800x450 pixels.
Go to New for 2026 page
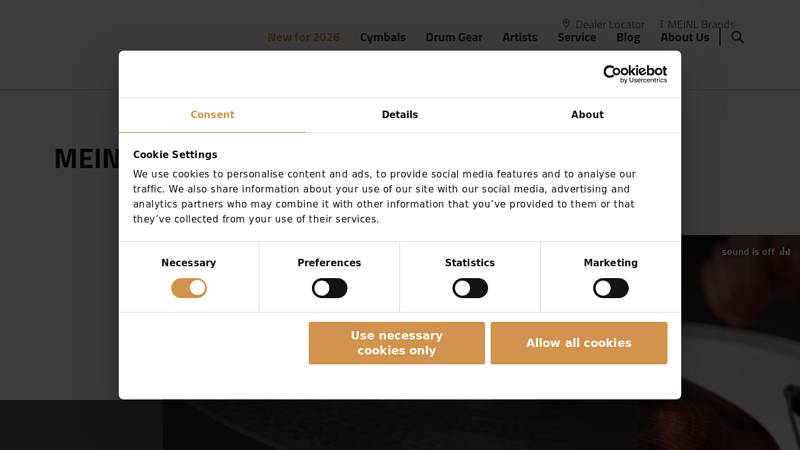(303, 37)
